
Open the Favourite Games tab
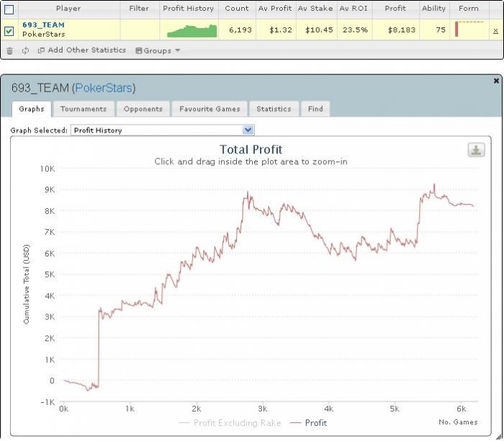click(210, 109)
